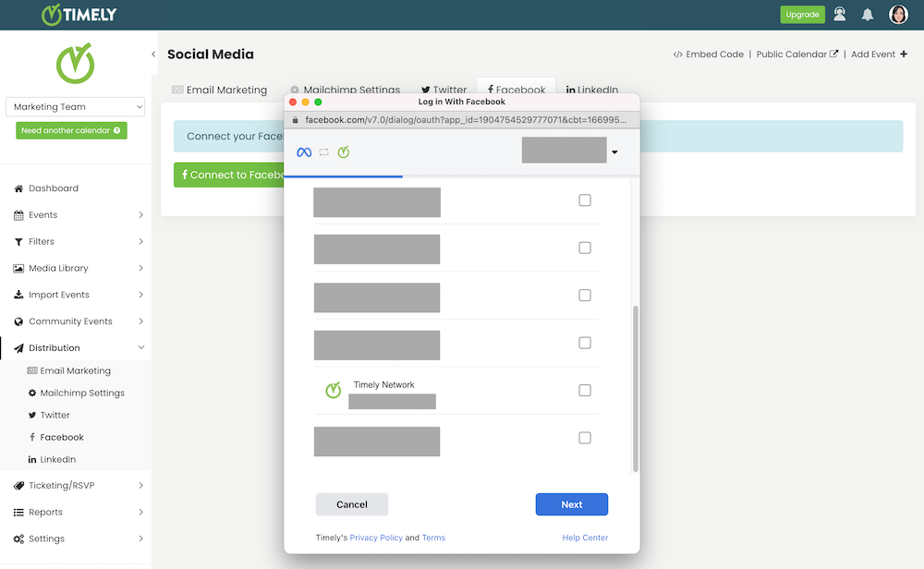The image size is (924, 569).
Task: Click the Import Events download icon
Action: click(18, 295)
